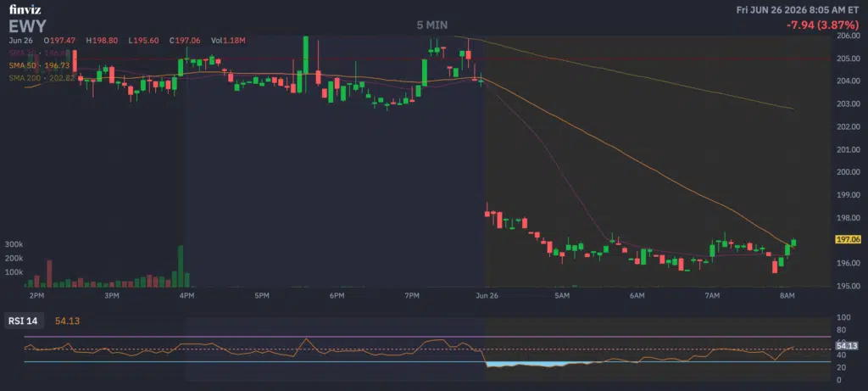Click the 5AM time axis label

click(x=562, y=296)
